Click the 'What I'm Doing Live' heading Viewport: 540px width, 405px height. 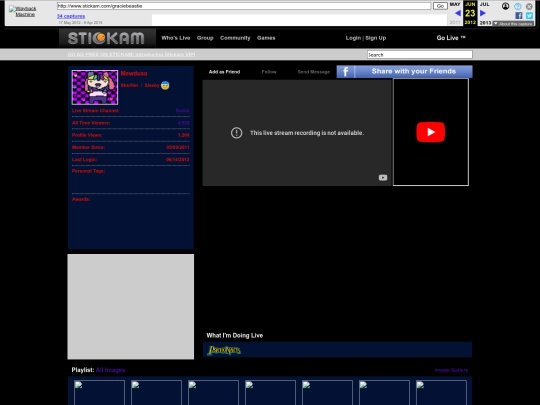click(235, 335)
